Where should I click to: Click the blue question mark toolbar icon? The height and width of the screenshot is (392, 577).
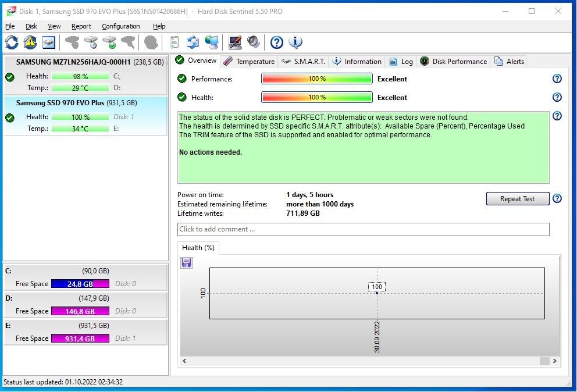pyautogui.click(x=276, y=42)
